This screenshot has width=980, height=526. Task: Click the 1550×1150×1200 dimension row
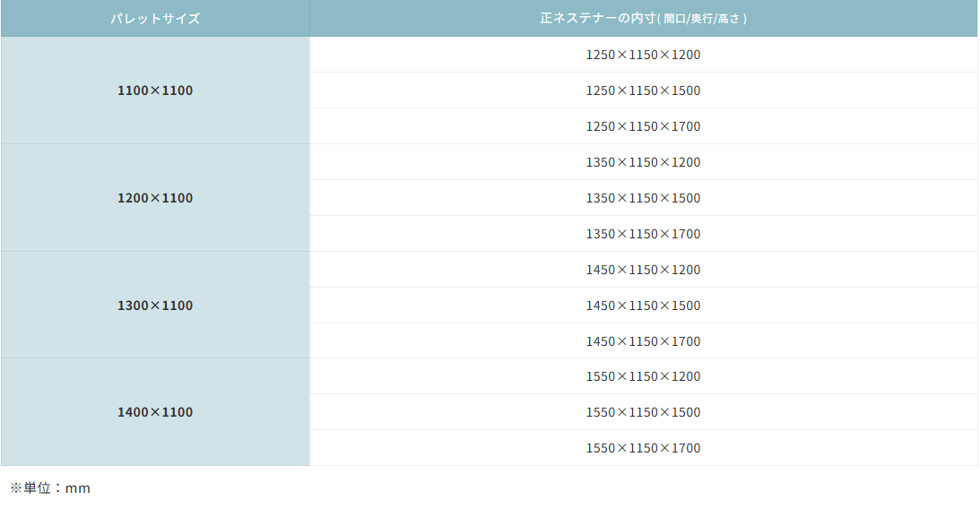pos(643,376)
